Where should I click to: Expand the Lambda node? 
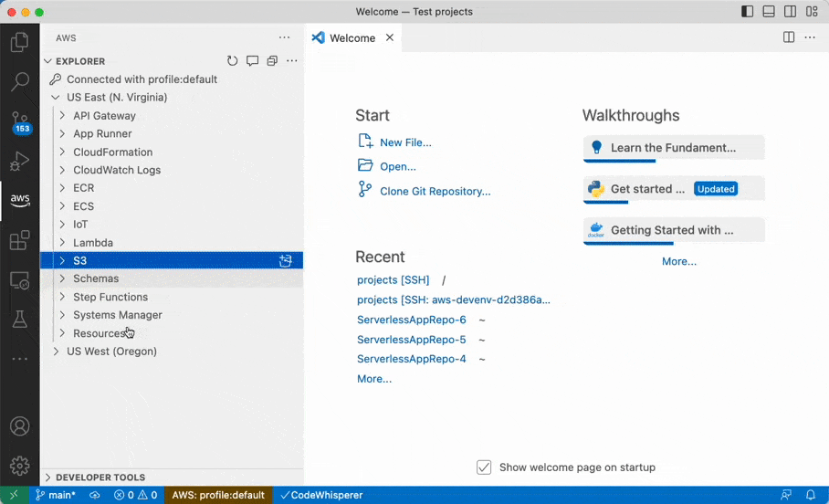point(62,242)
